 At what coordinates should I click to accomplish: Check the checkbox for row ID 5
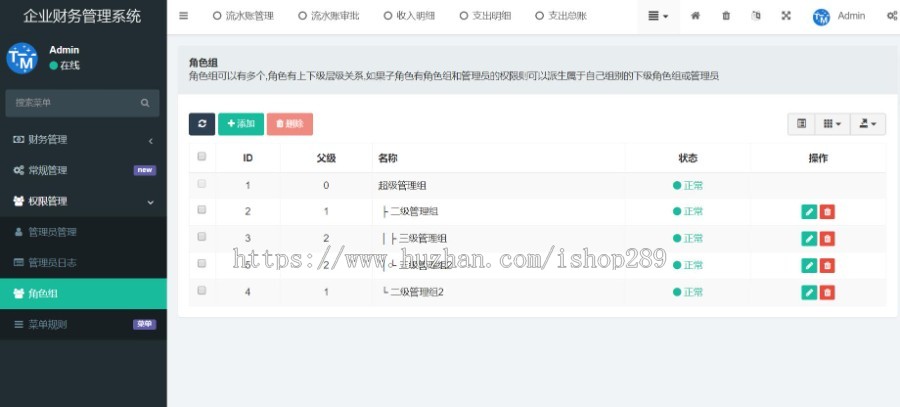click(201, 263)
